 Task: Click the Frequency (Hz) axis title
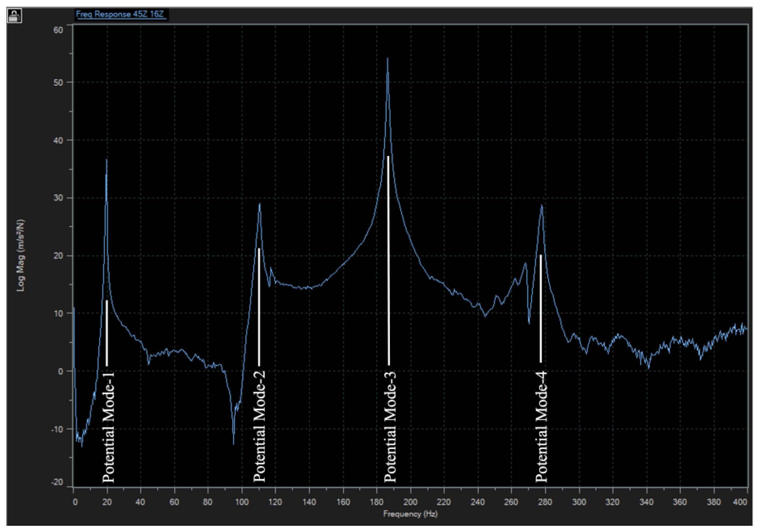pyautogui.click(x=410, y=514)
